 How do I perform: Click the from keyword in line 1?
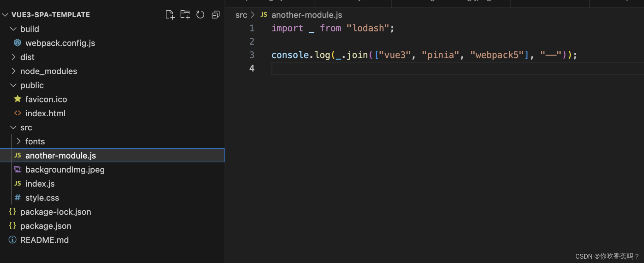tap(330, 28)
